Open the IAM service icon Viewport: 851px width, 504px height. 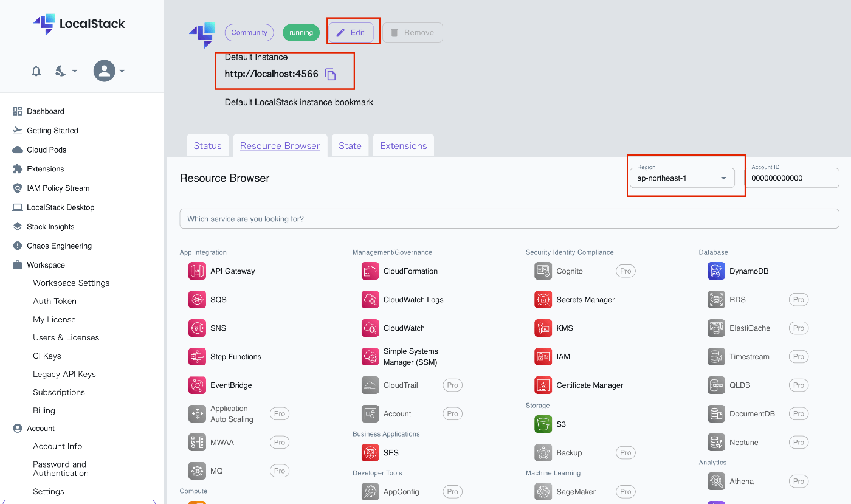[543, 357]
